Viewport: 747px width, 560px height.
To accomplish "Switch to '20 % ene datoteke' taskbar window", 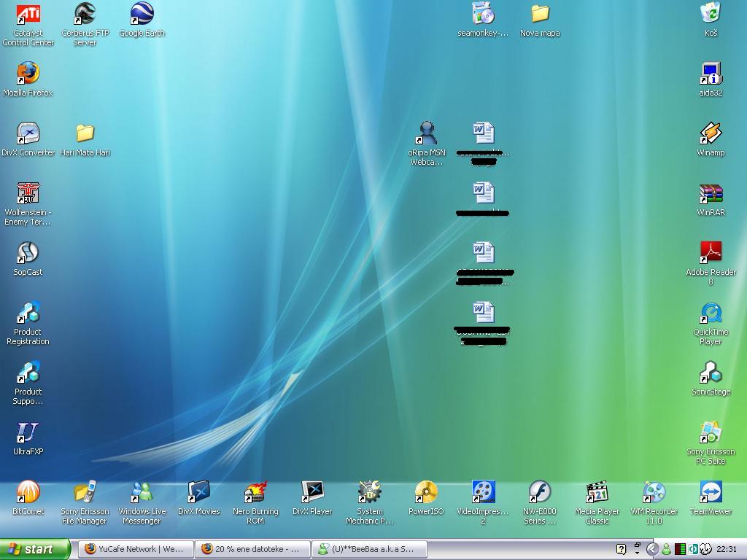I will [x=252, y=549].
